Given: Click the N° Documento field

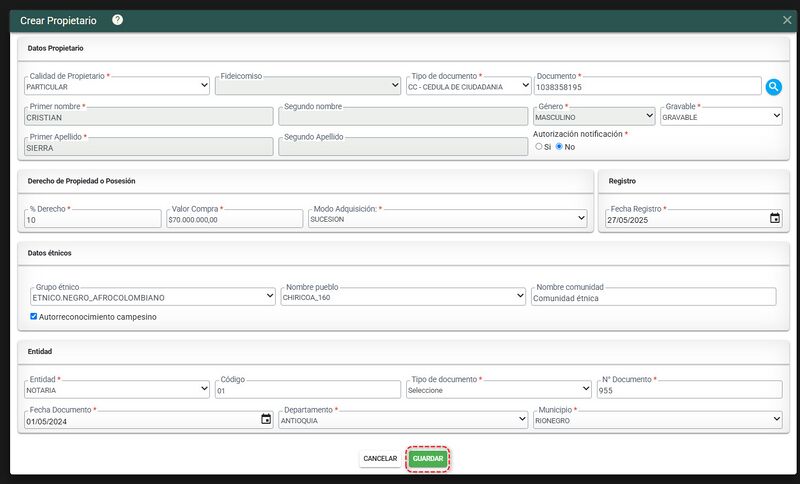Looking at the screenshot, I should 689,390.
